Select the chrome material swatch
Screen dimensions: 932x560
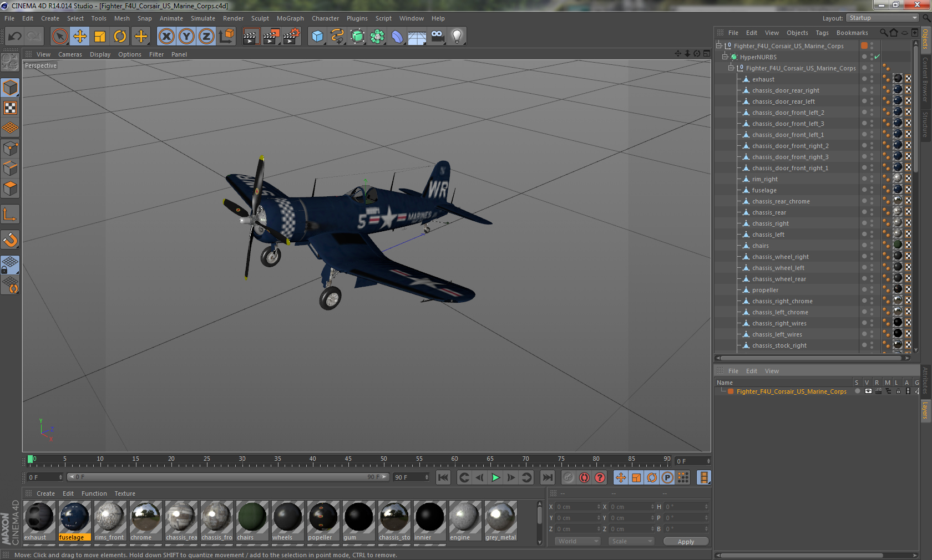(x=145, y=521)
